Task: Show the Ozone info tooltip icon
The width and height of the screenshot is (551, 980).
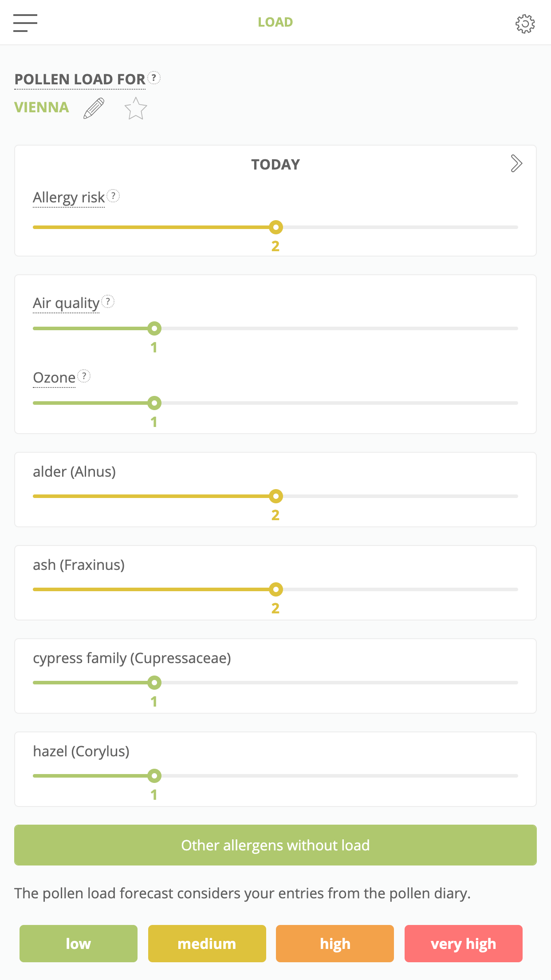Action: click(x=84, y=376)
